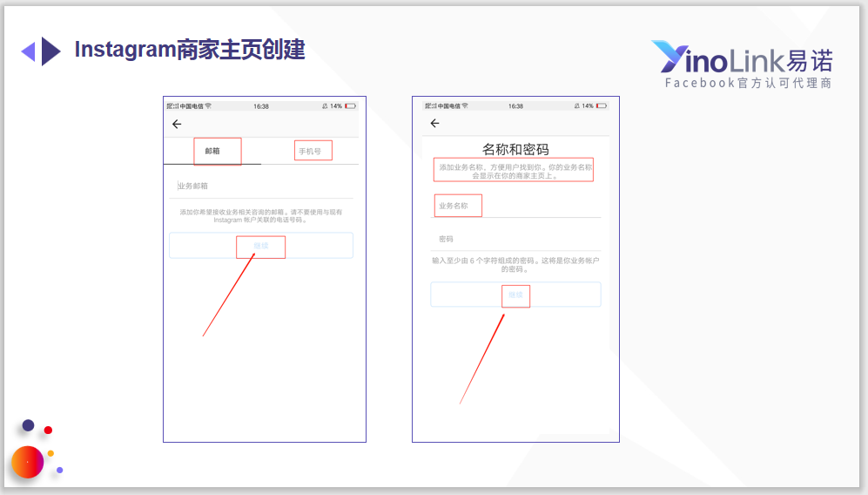Click the 名称和密码 heading
Screen dimensions: 868x495
(x=515, y=149)
